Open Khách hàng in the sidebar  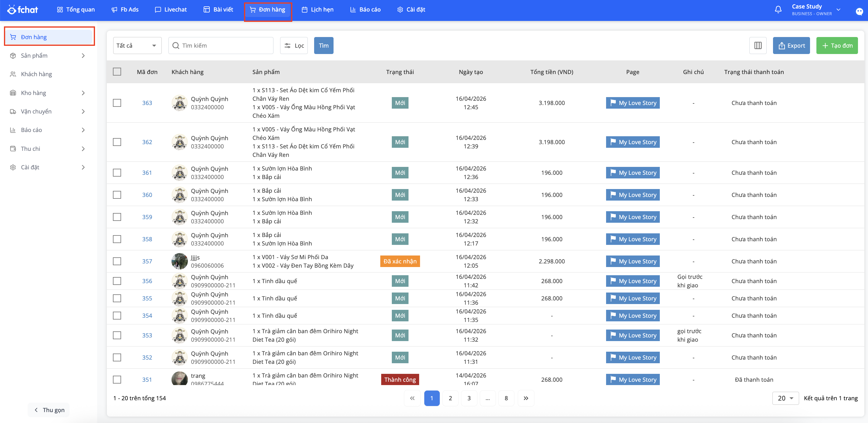click(36, 74)
